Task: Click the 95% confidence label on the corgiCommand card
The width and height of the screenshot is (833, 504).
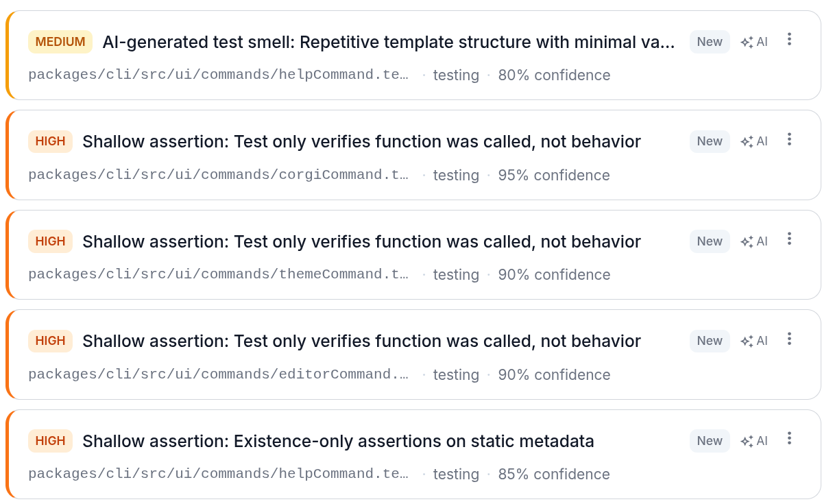Action: 554,175
